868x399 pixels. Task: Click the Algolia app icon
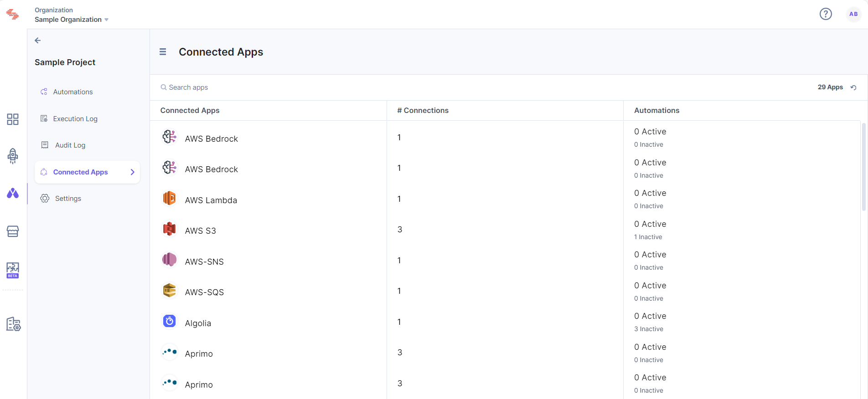170,321
